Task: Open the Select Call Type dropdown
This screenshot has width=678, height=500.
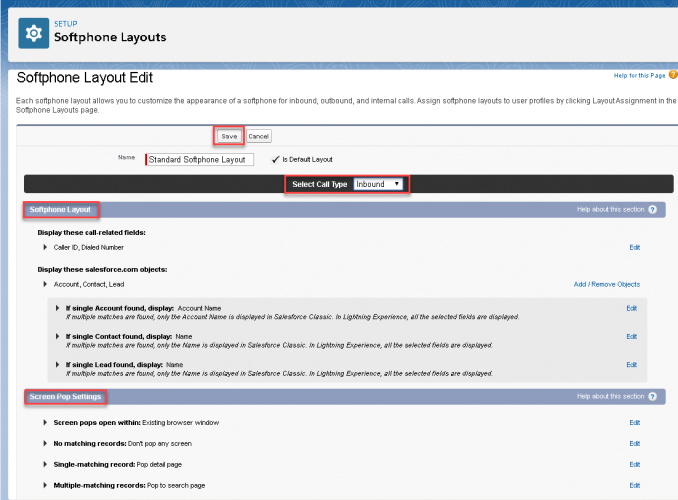Action: coord(378,184)
